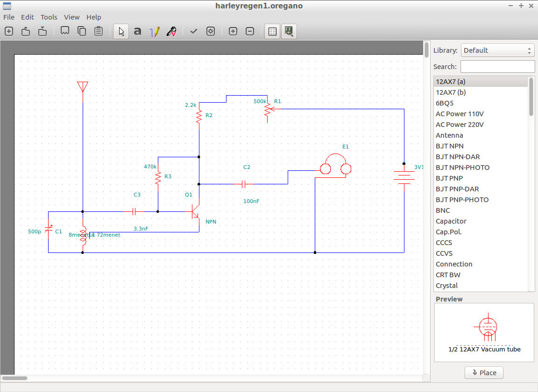Open the View menu
538x392 pixels.
pyautogui.click(x=72, y=17)
